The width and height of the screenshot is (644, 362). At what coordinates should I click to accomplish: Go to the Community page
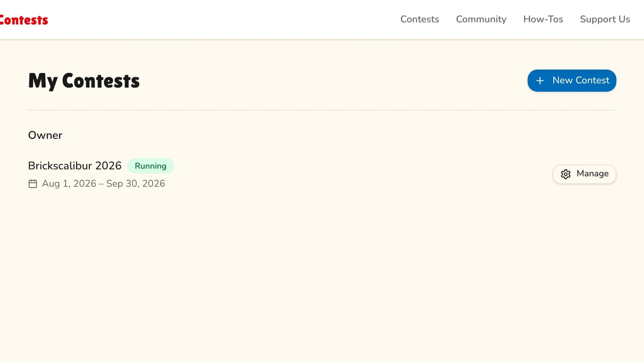click(481, 19)
